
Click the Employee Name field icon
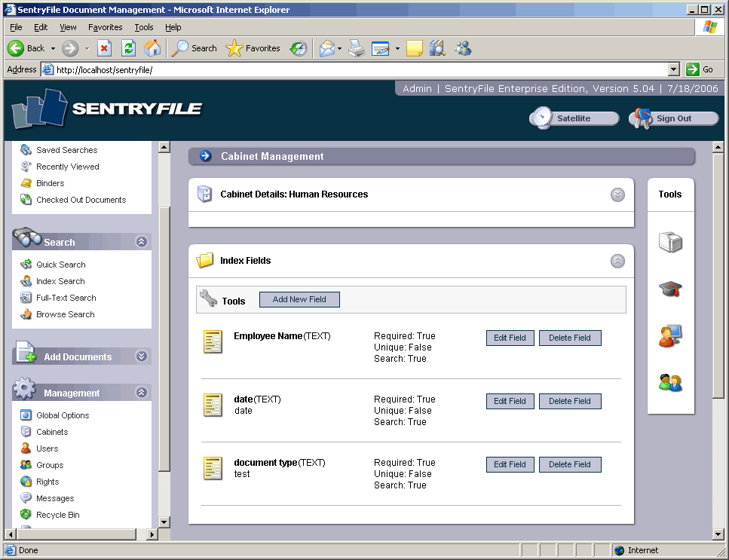pos(213,341)
